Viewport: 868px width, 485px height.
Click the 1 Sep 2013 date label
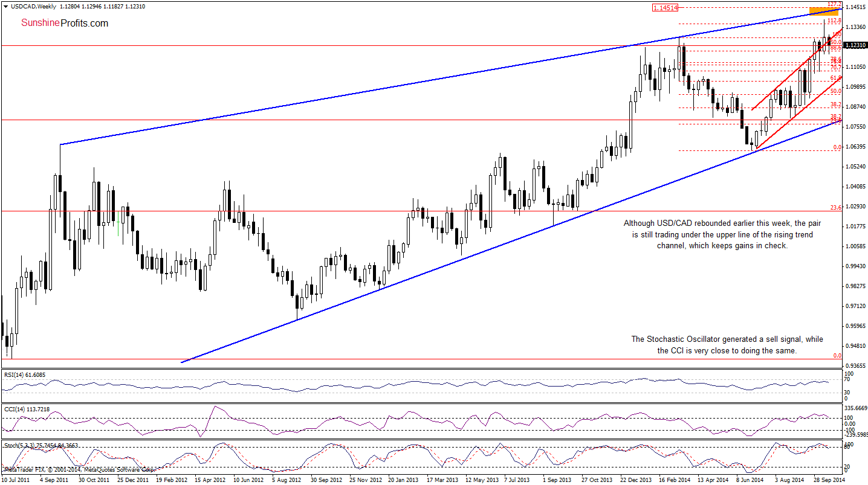pos(557,480)
